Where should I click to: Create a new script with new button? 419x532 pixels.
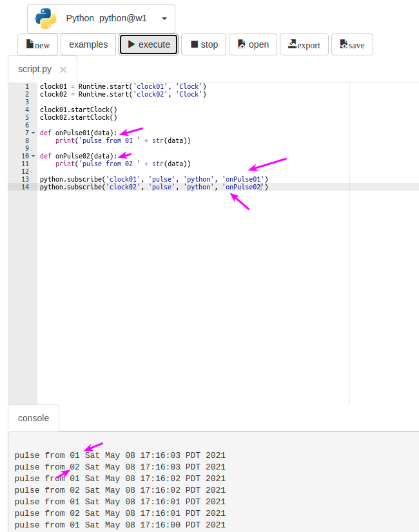pos(37,44)
